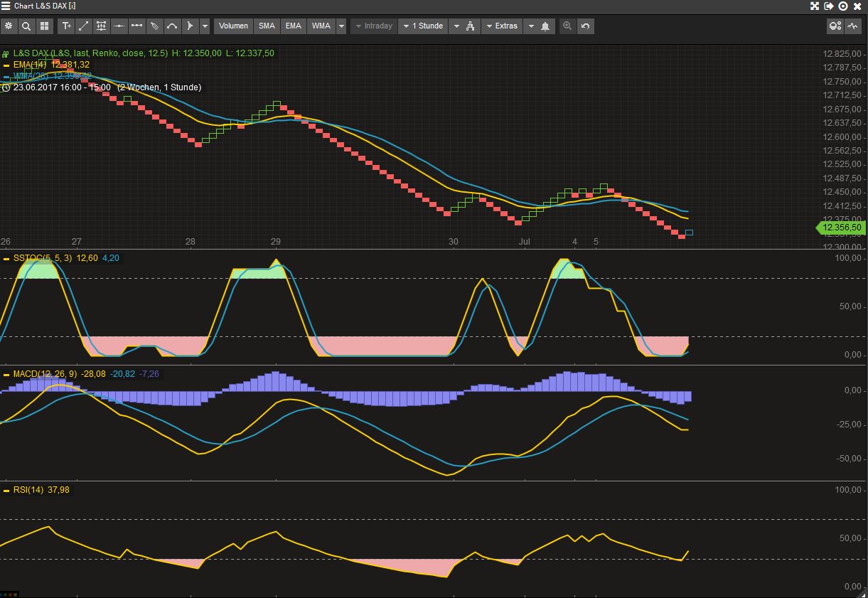Open the chart settings gear icon
This screenshot has height=598, width=868.
tap(9, 26)
